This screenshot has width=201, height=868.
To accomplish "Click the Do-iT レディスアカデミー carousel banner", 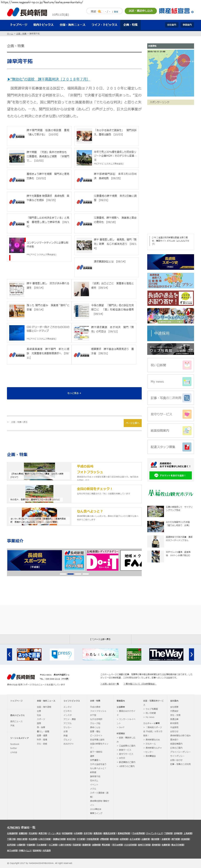I will (103, 560).
